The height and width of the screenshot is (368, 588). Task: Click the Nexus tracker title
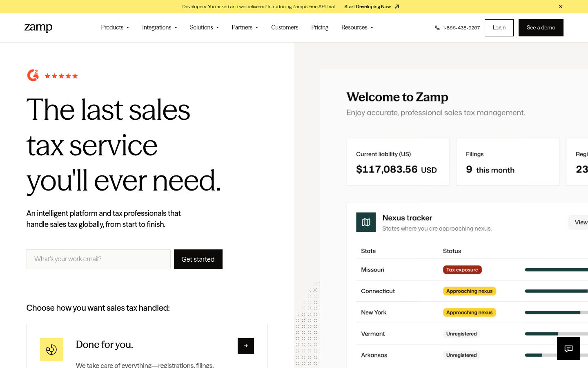(407, 218)
